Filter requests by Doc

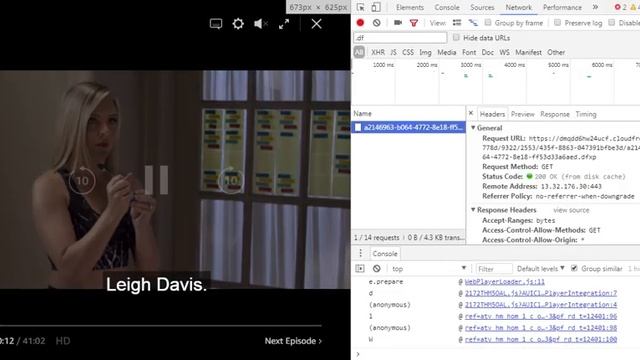coord(488,52)
